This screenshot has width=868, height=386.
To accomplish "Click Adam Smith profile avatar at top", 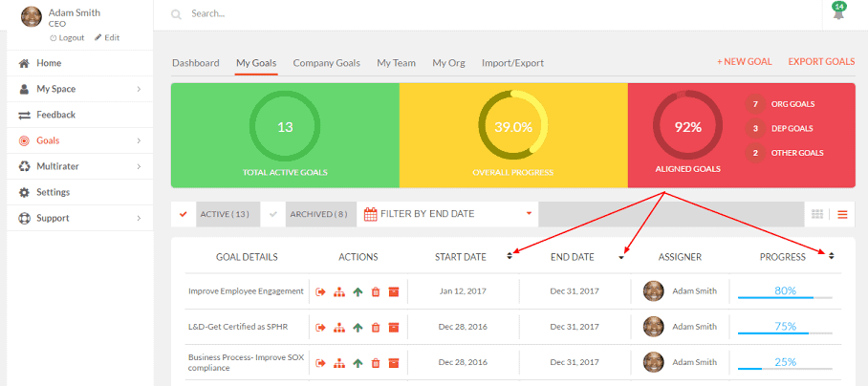I will [x=32, y=16].
